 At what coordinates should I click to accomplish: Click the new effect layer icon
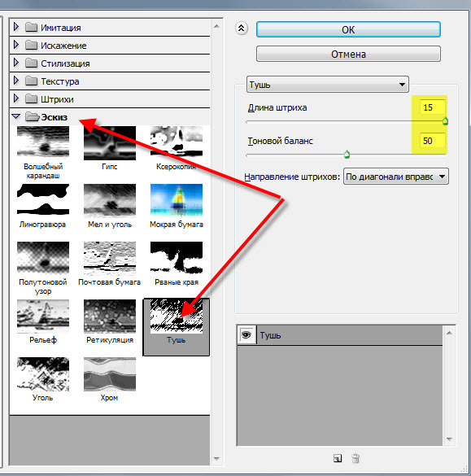(338, 458)
